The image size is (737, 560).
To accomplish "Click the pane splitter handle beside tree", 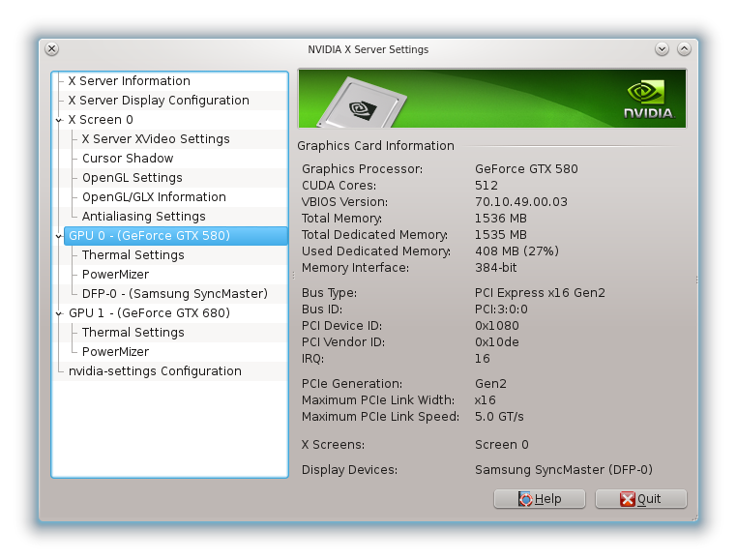I will (293, 275).
